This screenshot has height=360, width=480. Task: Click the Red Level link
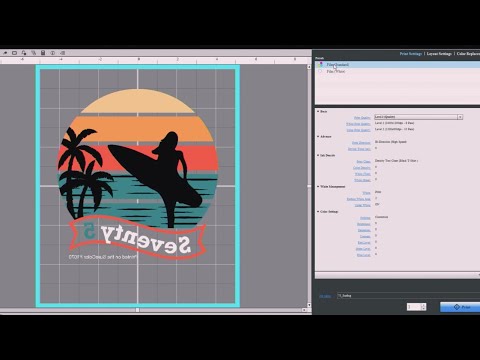364,243
